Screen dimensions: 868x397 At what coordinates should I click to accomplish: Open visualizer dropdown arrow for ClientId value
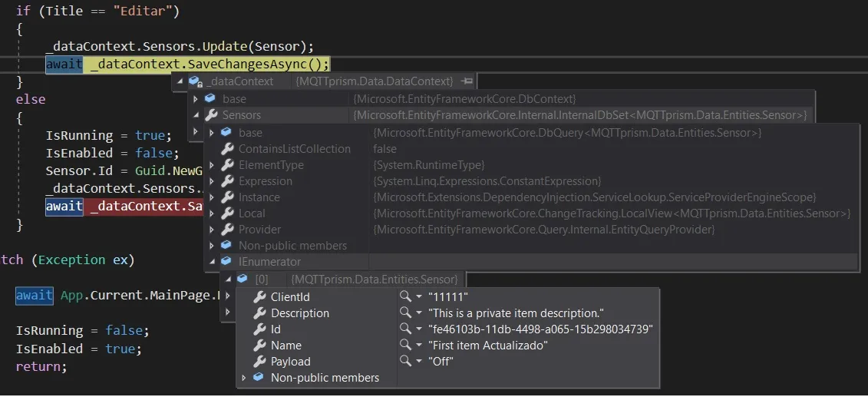click(x=419, y=296)
